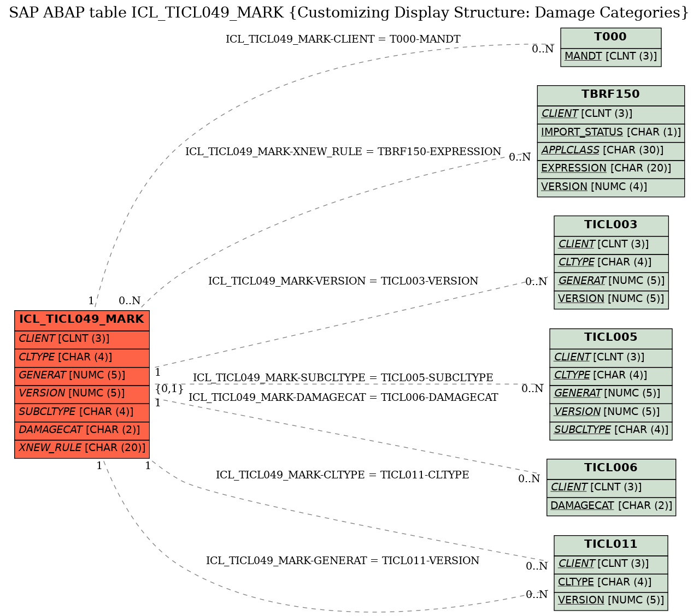Screen dimensions: 699x616
Task: Click 0..N cardinality next to TBRF150
Action: 520,157
